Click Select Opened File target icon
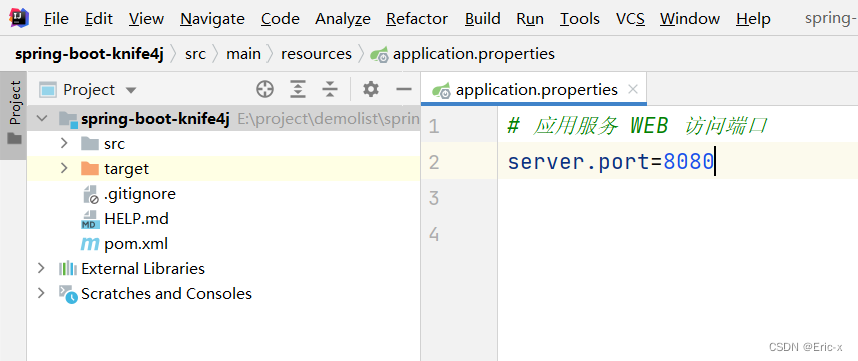858x361 pixels. click(x=265, y=89)
